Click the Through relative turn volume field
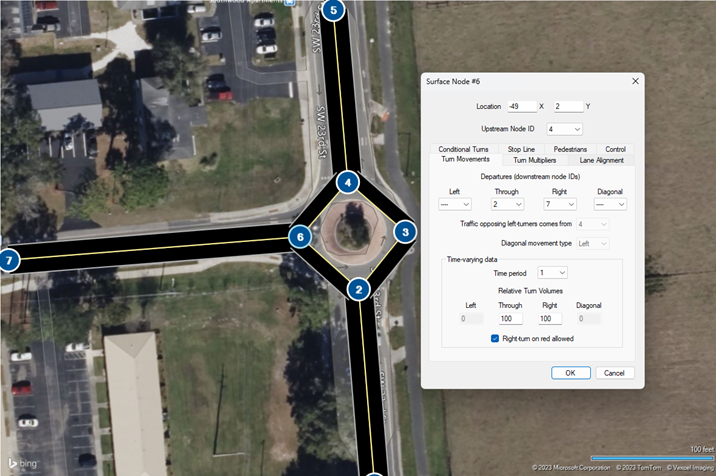Image resolution: width=716 pixels, height=476 pixels. point(510,318)
